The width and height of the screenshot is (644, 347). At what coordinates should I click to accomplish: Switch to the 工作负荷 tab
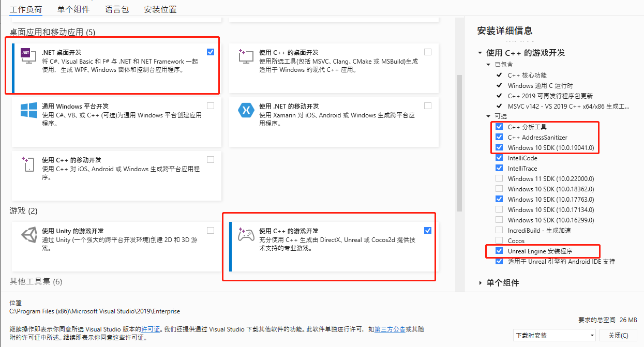(26, 9)
